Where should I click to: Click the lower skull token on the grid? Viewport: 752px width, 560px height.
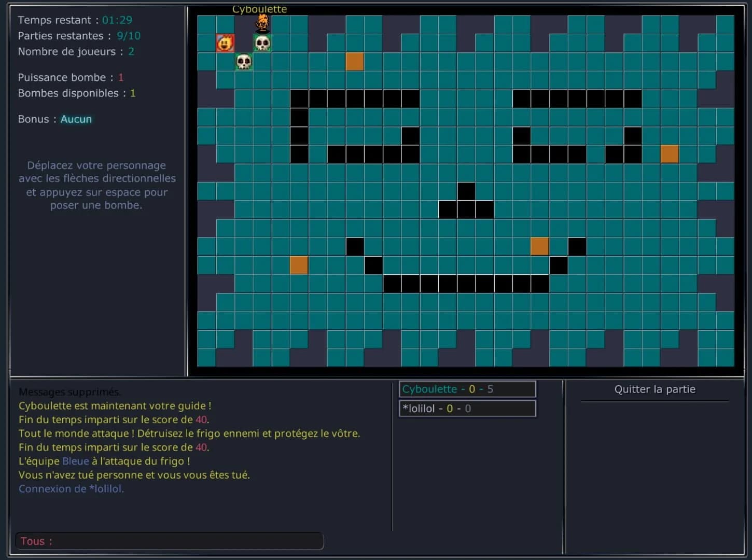243,62
